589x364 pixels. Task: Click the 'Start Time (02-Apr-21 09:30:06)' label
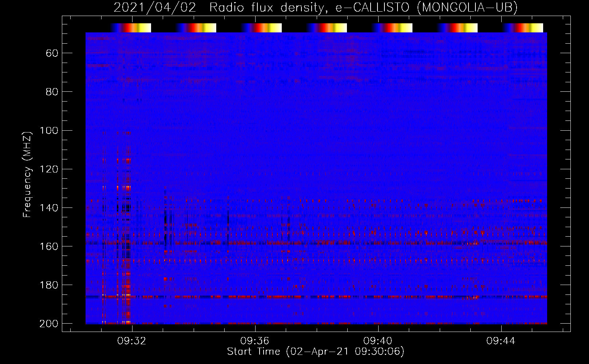[x=316, y=352]
